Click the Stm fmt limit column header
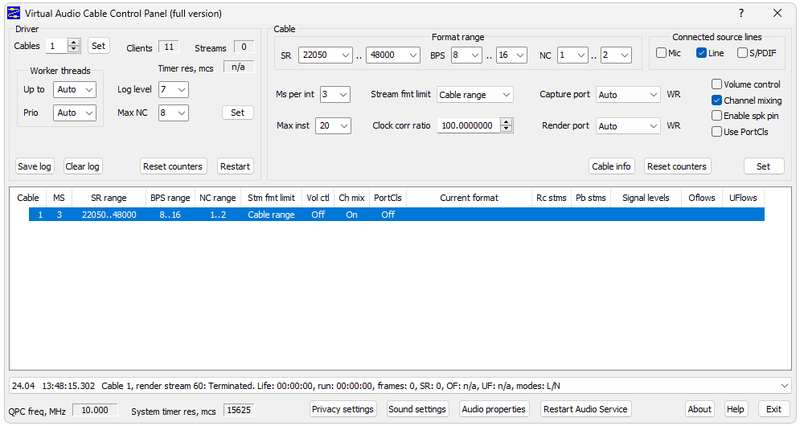Image resolution: width=800 pixels, height=426 pixels. [x=271, y=198]
